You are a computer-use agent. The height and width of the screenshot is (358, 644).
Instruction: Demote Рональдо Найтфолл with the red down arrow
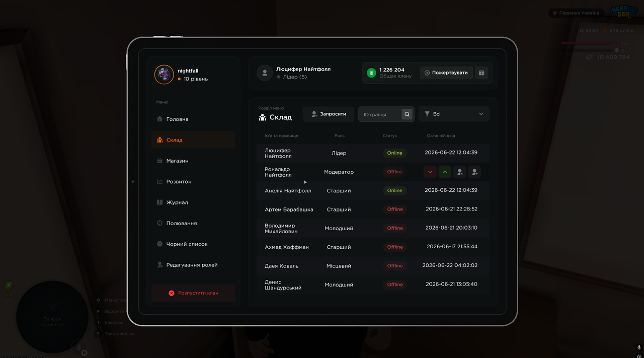click(430, 172)
